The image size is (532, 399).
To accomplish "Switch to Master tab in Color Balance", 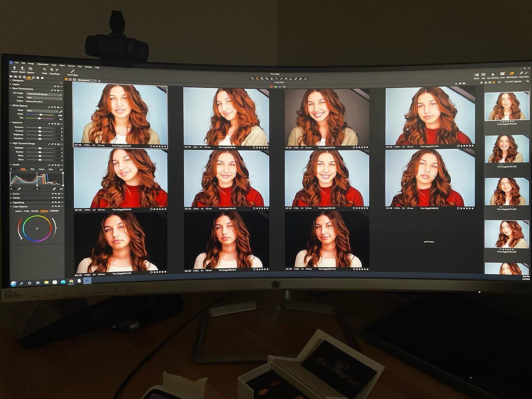I will tap(18, 211).
